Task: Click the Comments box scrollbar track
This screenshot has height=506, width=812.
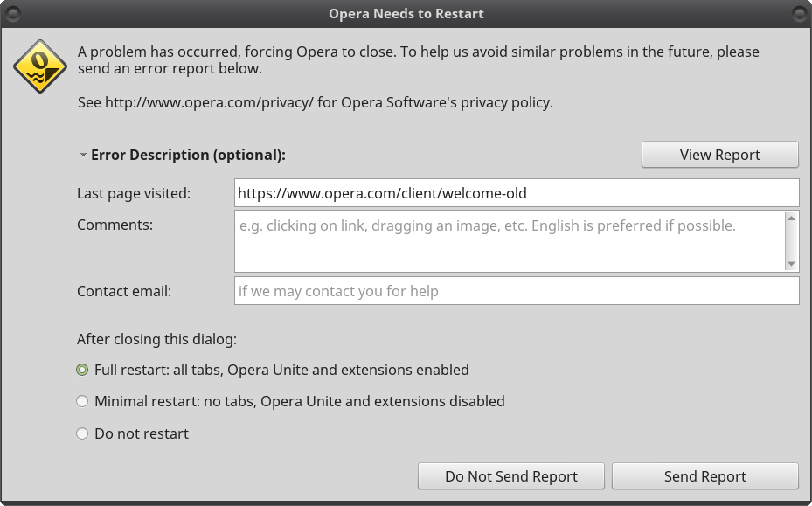Action: 791,241
